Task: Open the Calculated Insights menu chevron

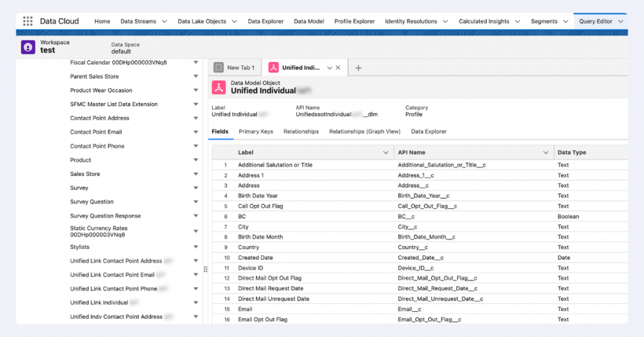Action: click(x=518, y=21)
